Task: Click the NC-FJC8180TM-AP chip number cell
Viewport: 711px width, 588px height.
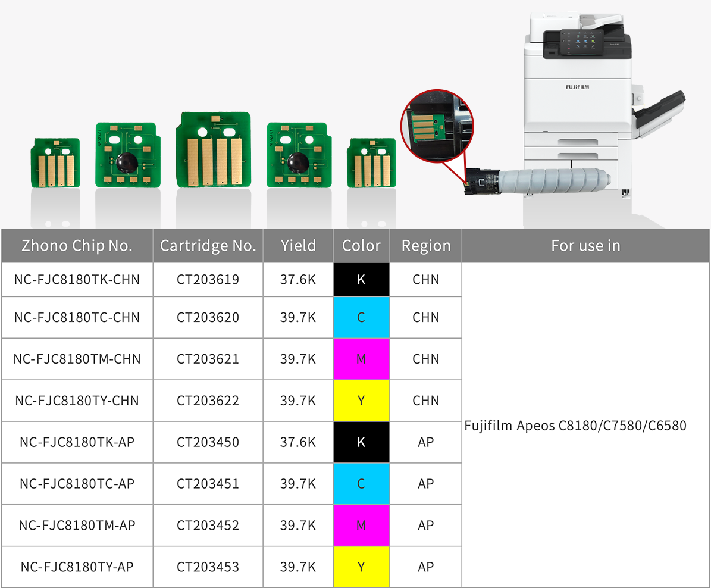Action: click(x=77, y=526)
